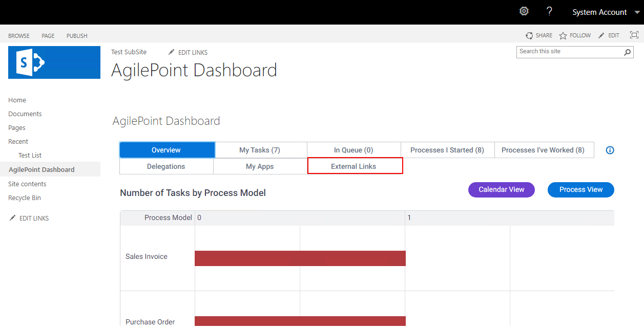This screenshot has width=644, height=329.
Task: Click the SharePoint logo
Action: (x=54, y=62)
